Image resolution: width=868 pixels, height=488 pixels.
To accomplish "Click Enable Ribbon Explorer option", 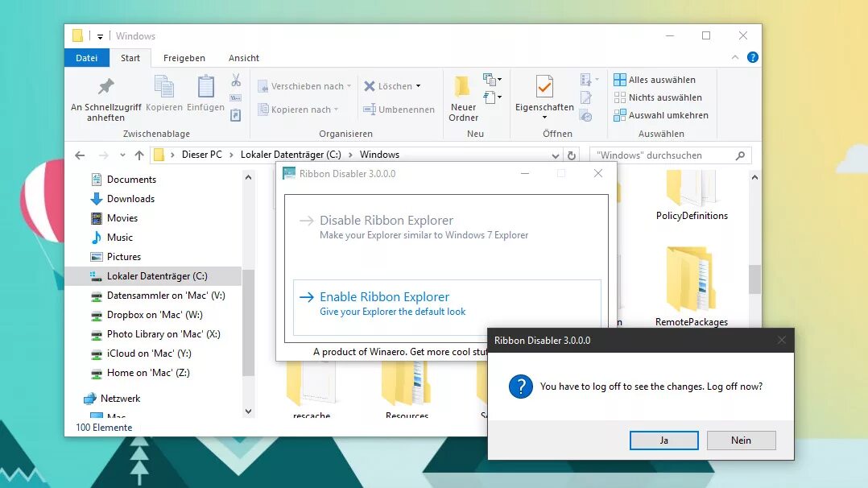I will coord(446,307).
